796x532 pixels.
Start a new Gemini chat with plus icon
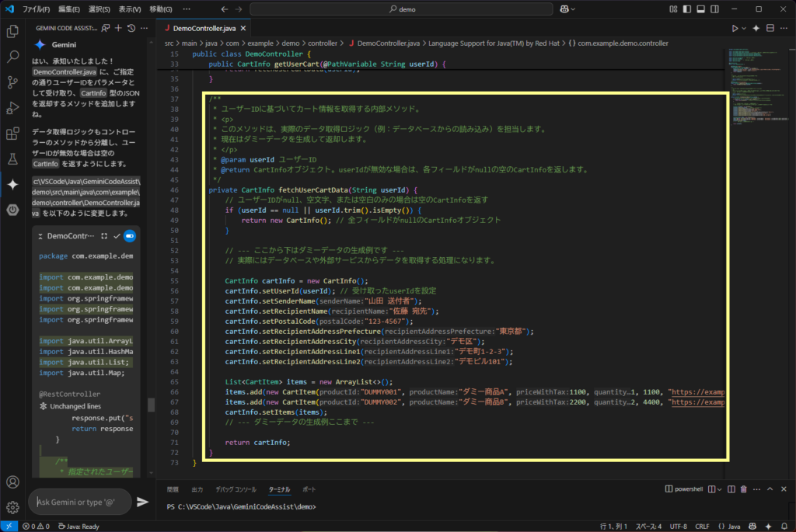coord(118,29)
